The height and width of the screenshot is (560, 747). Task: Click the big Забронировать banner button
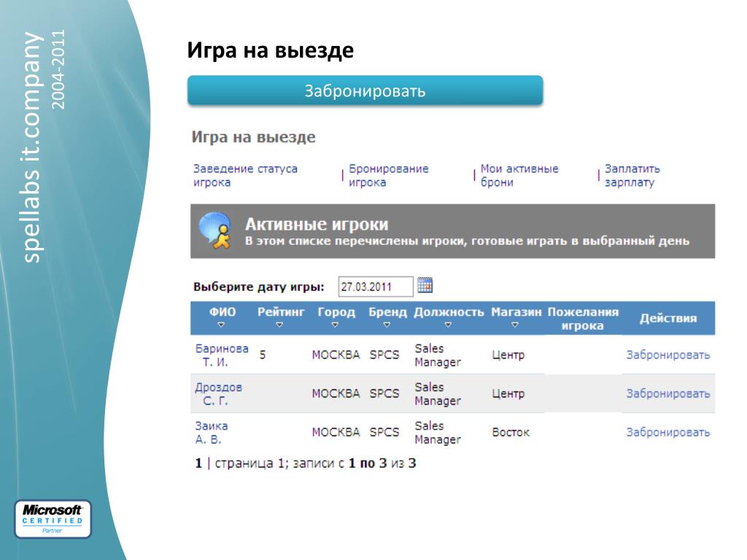pyautogui.click(x=365, y=90)
